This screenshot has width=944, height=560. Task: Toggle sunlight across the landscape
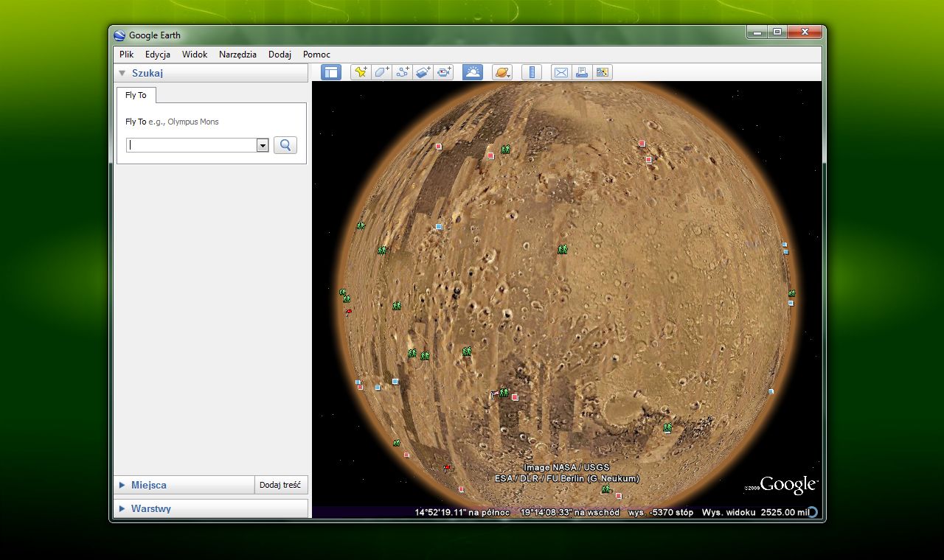(473, 72)
